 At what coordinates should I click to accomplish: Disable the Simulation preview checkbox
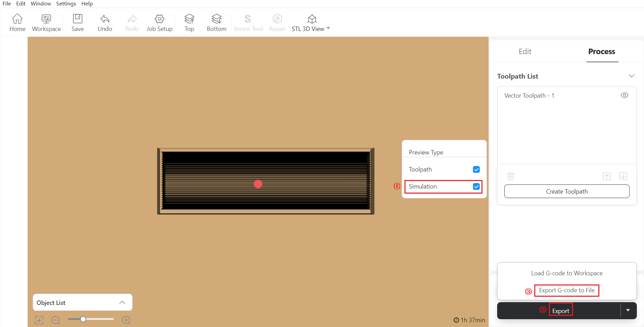point(476,186)
